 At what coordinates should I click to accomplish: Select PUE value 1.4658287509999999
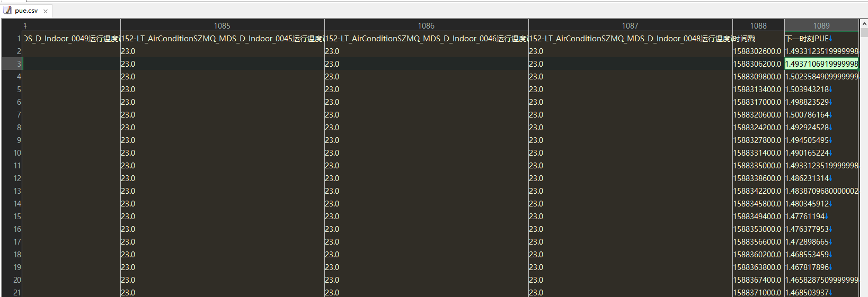pos(821,280)
